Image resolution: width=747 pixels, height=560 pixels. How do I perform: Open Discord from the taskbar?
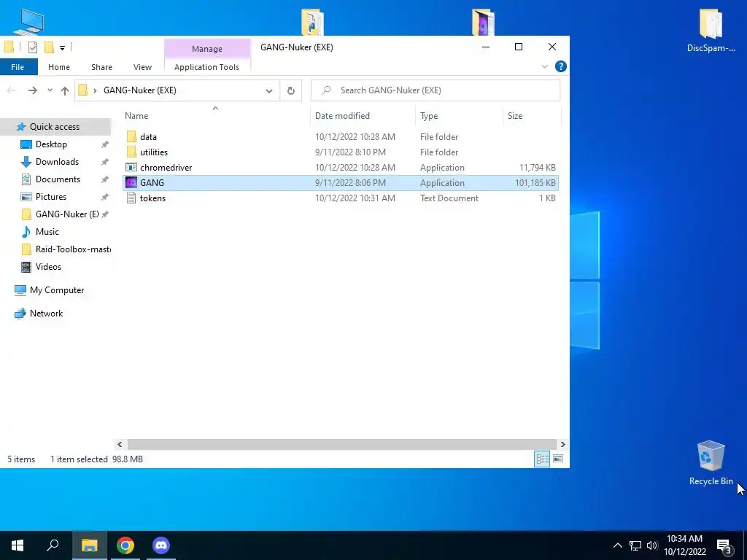click(161, 545)
